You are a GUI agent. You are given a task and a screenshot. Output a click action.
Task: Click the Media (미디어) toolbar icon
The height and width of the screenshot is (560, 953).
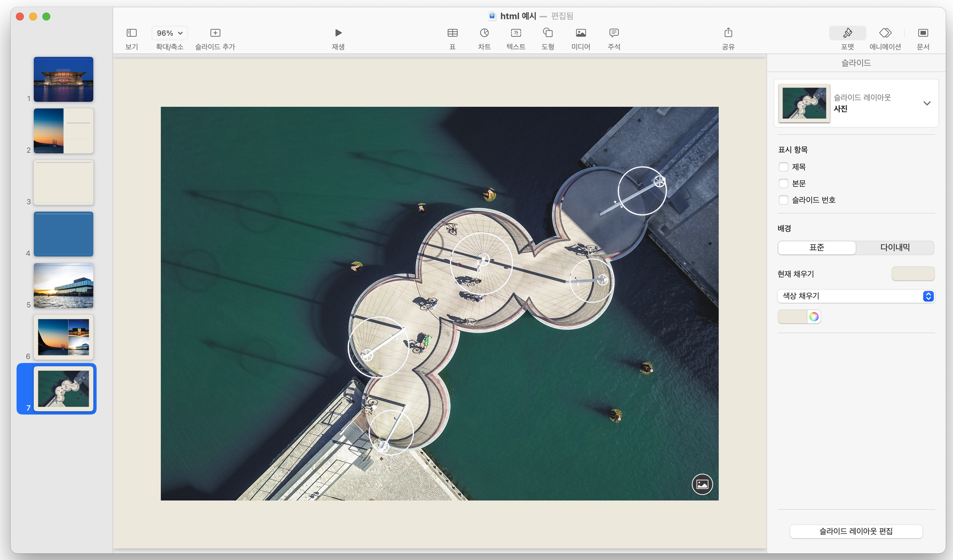581,33
